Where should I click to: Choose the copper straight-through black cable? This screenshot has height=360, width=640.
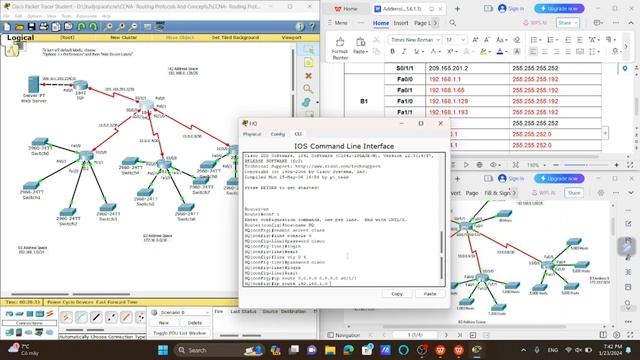tap(96, 317)
